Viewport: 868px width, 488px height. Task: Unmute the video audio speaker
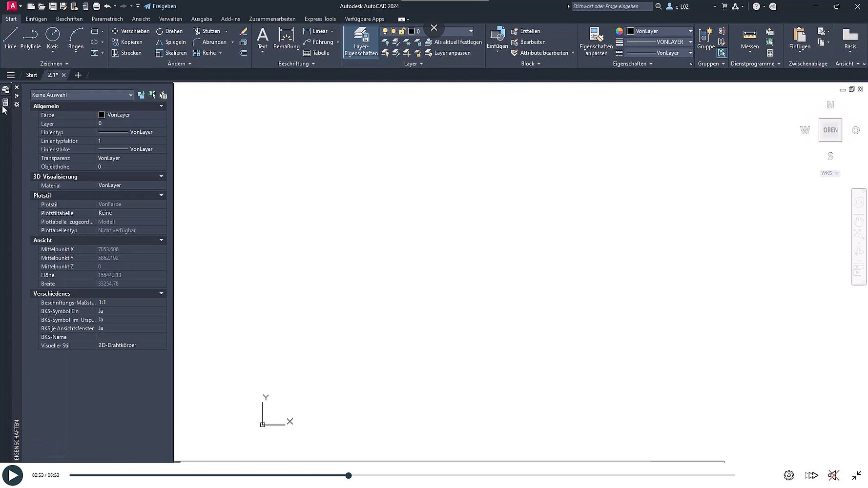pos(833,475)
